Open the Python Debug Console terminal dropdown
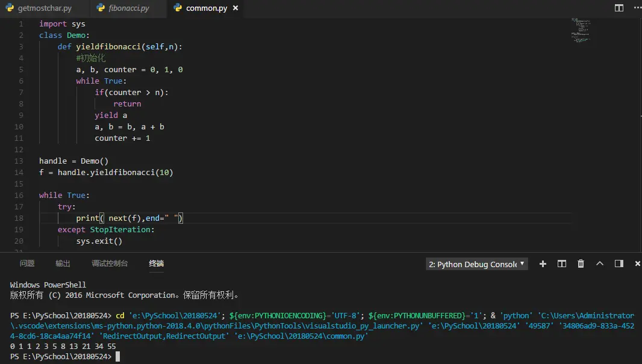The image size is (642, 364). pos(477,264)
